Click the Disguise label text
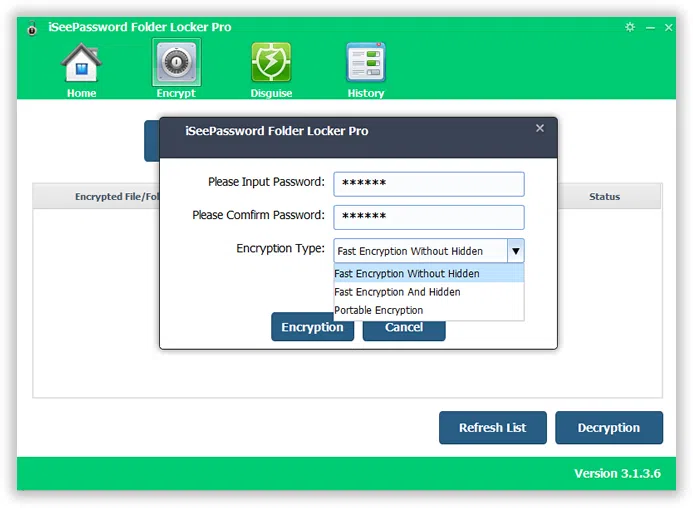Image resolution: width=693 pixels, height=508 pixels. click(271, 93)
